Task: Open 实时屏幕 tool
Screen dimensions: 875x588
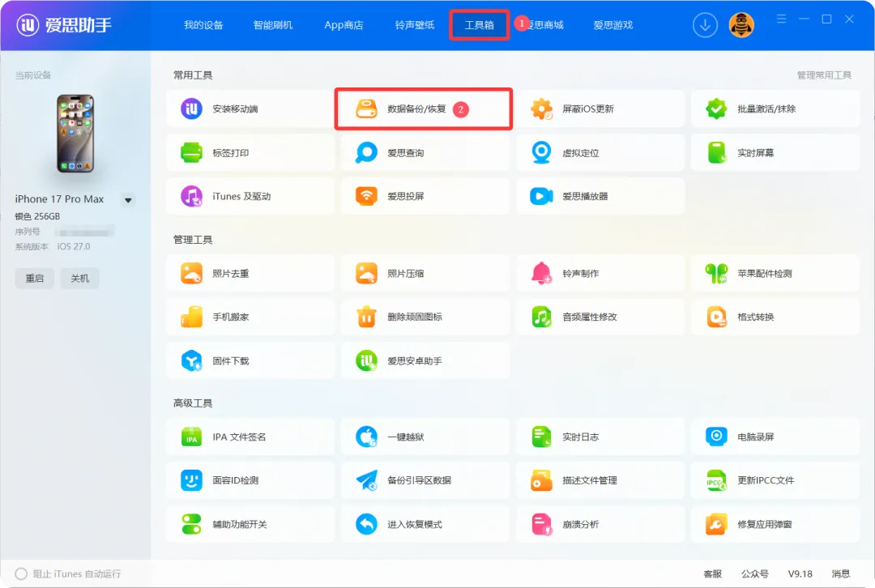Action: click(775, 152)
